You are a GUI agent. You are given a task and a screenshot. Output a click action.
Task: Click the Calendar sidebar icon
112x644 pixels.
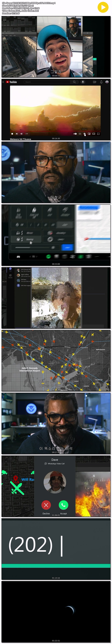pos(10,276)
